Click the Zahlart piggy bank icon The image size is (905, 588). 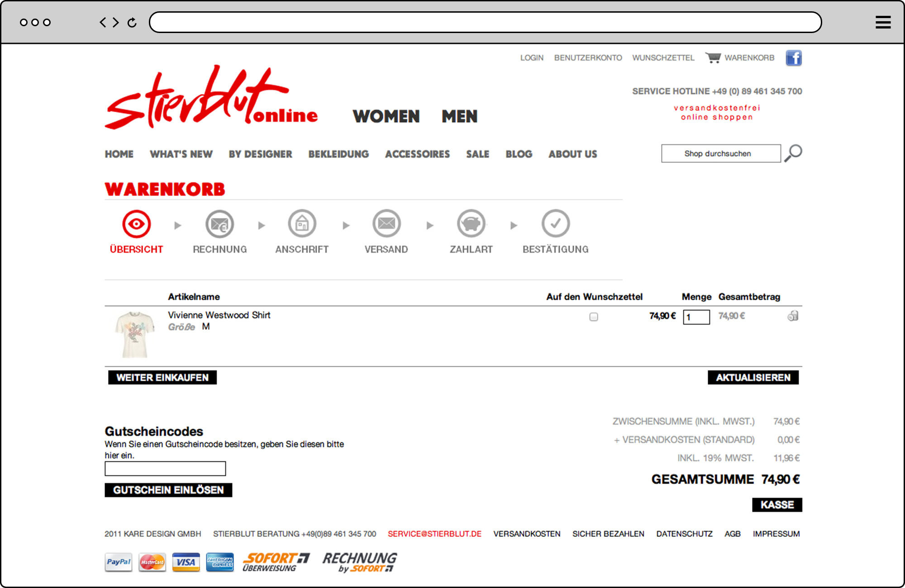coord(471,223)
